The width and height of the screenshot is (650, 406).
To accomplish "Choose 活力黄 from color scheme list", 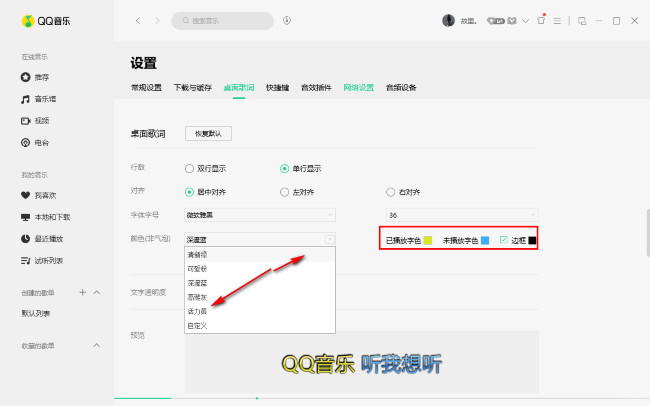I will [x=197, y=312].
